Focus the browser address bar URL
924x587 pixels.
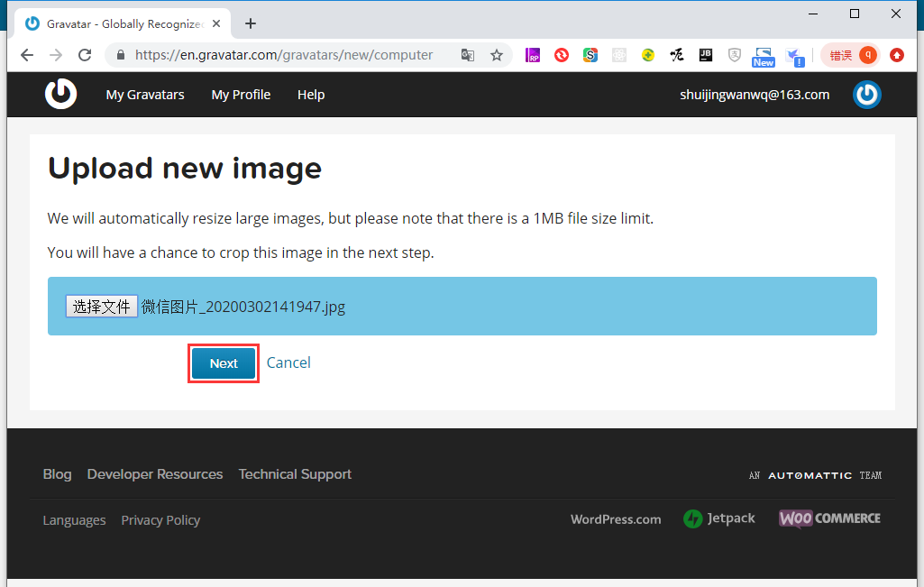pyautogui.click(x=284, y=55)
